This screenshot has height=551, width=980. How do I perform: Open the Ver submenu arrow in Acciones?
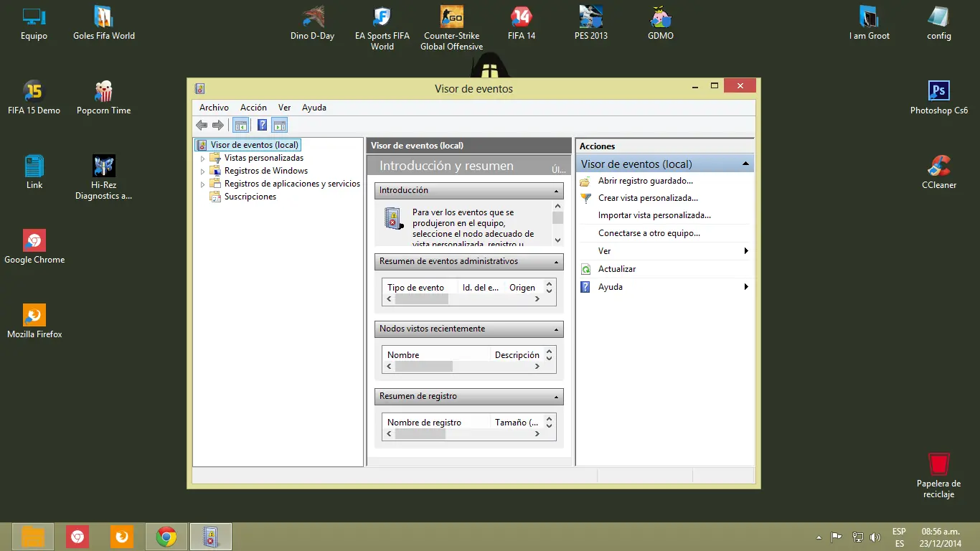(746, 251)
